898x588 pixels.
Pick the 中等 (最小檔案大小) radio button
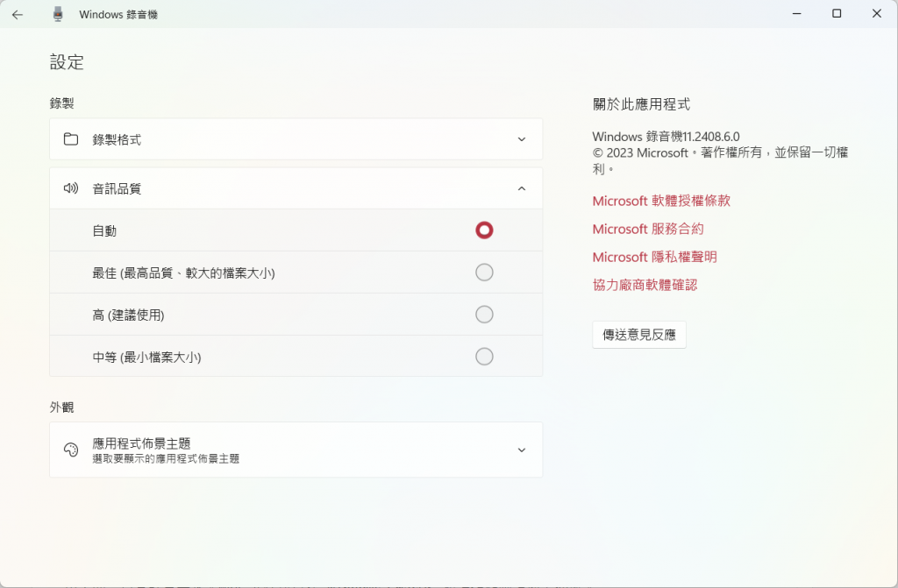click(484, 357)
